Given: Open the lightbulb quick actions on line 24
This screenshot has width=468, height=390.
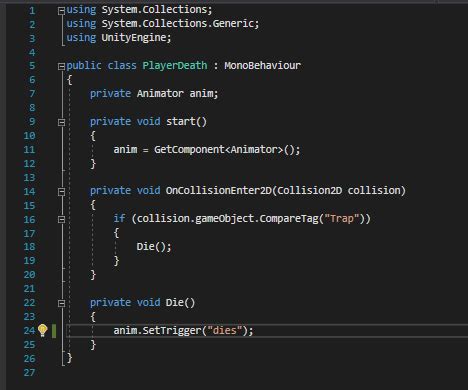Looking at the screenshot, I should (x=43, y=330).
